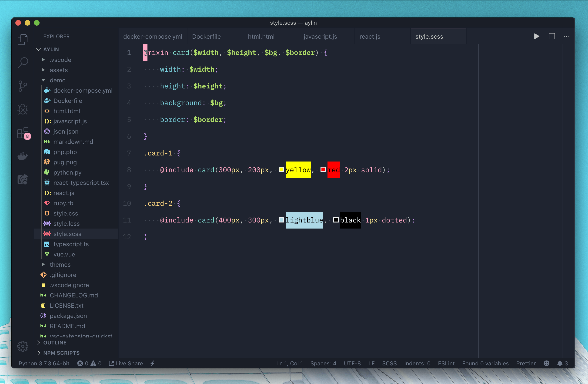Open the Debug view with bug icon
Screen dimensions: 588x384
point(23,109)
